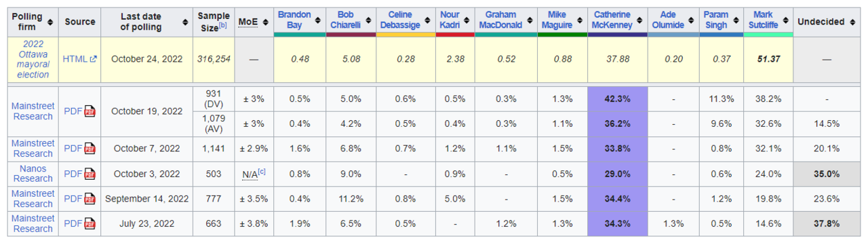Click Mark Sutcliffe green color bar
The height and width of the screenshot is (245, 868).
coord(768,34)
